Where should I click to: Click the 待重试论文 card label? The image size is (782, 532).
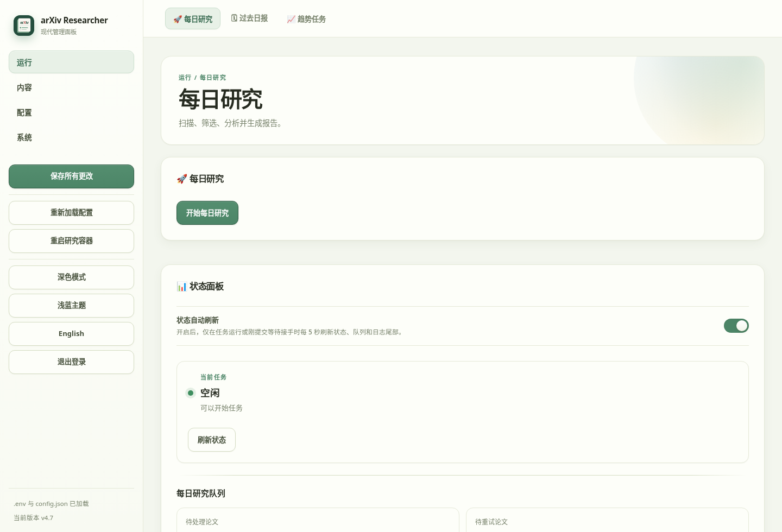coord(491,522)
